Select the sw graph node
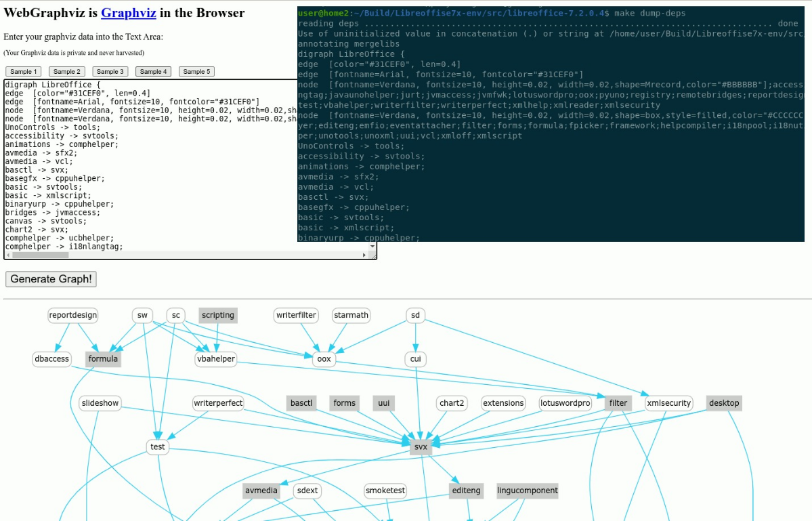The image size is (812, 521). (142, 315)
